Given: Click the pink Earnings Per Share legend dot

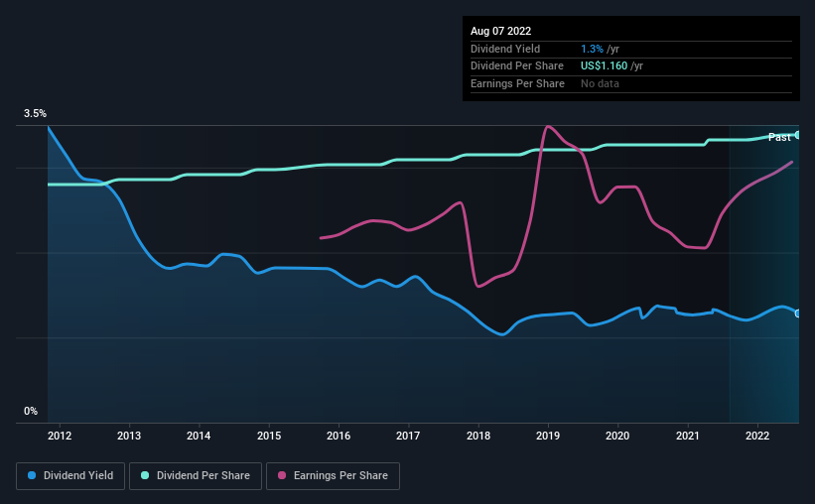Looking at the screenshot, I should pos(283,476).
